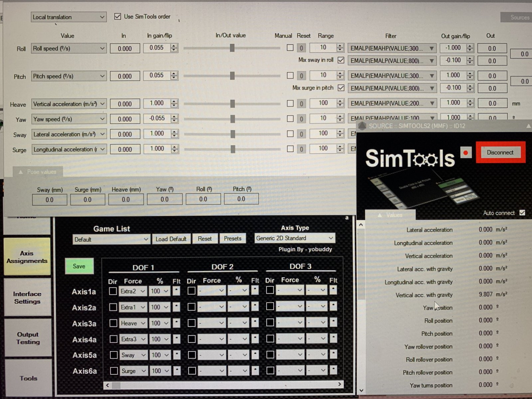Click the Roll In gain field showing 0.055

pyautogui.click(x=157, y=48)
